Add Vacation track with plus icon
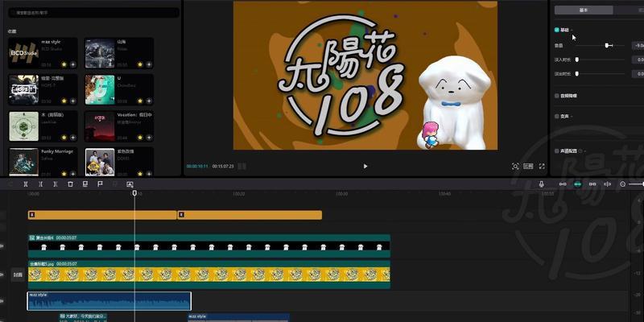The image size is (644, 322). tap(149, 137)
